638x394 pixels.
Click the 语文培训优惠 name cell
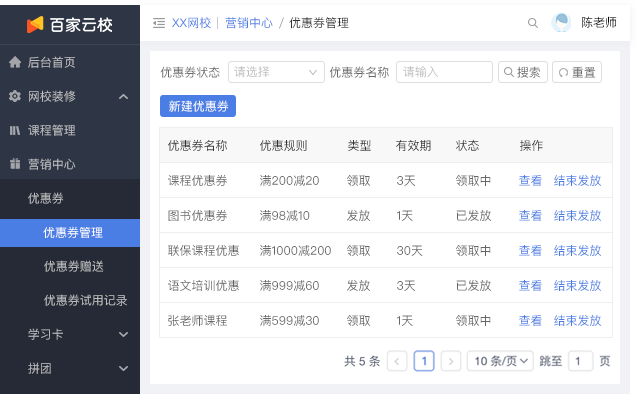(203, 285)
